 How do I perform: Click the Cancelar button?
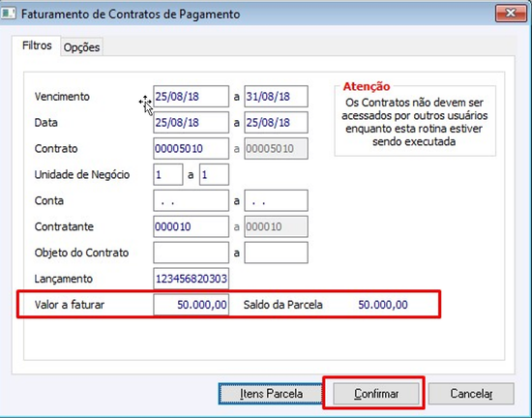coord(471,394)
